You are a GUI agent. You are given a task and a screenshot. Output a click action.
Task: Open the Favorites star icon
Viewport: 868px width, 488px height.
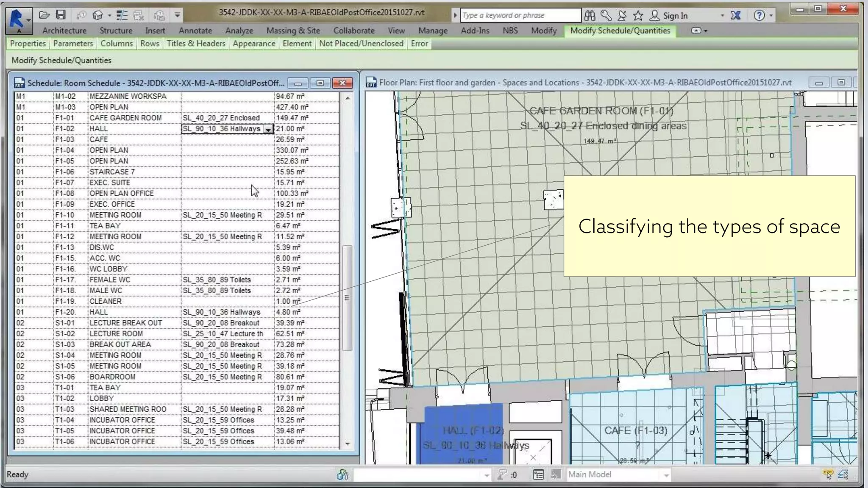pyautogui.click(x=638, y=16)
